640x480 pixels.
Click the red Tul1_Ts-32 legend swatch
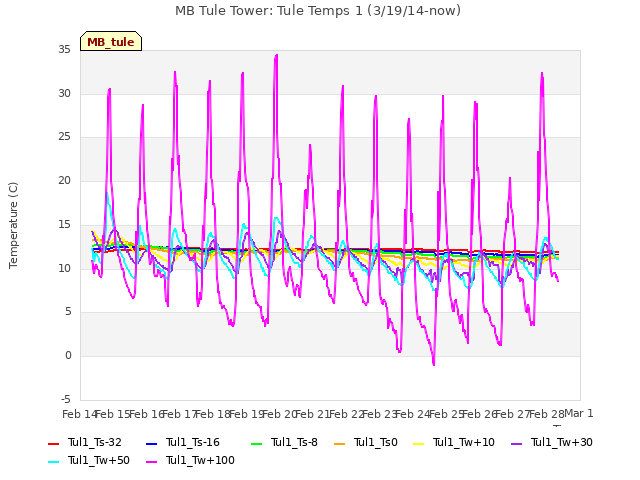(x=54, y=444)
